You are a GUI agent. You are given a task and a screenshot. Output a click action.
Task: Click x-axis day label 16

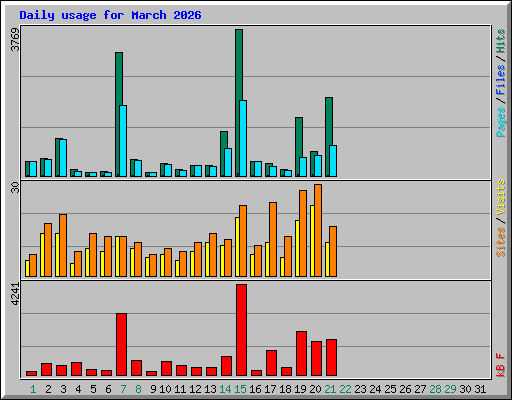click(255, 389)
